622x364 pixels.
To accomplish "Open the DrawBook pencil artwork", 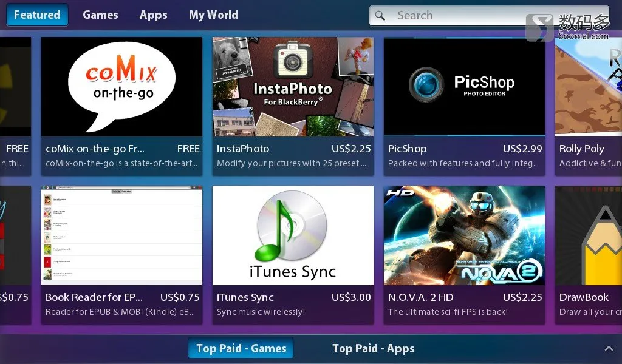I will click(589, 235).
